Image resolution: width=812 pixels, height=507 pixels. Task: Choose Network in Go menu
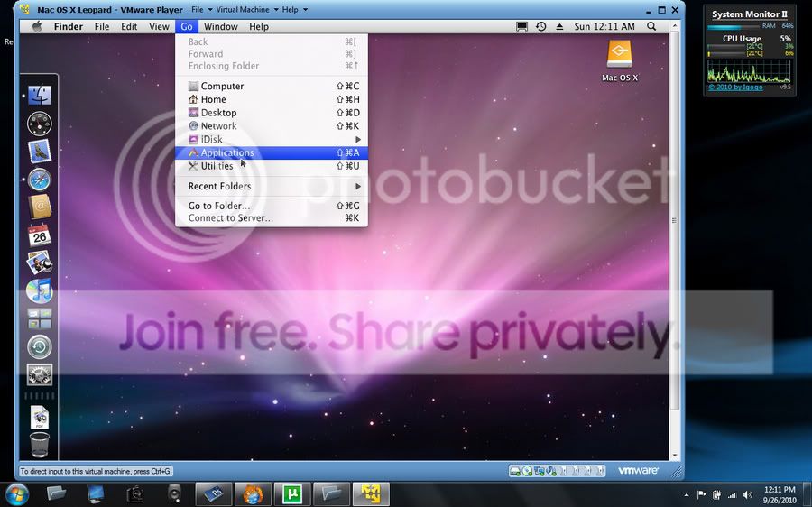(272, 125)
